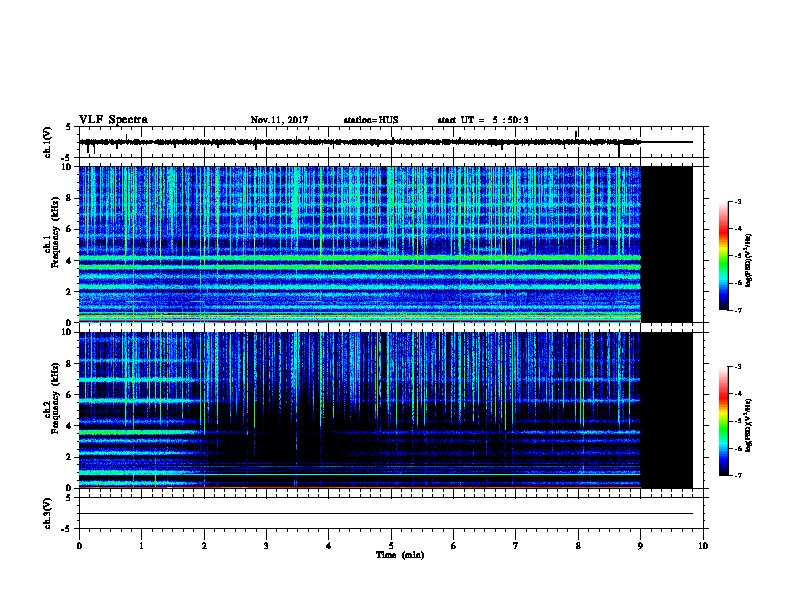
Task: Click time axis tick label "9"
Action: 640,545
